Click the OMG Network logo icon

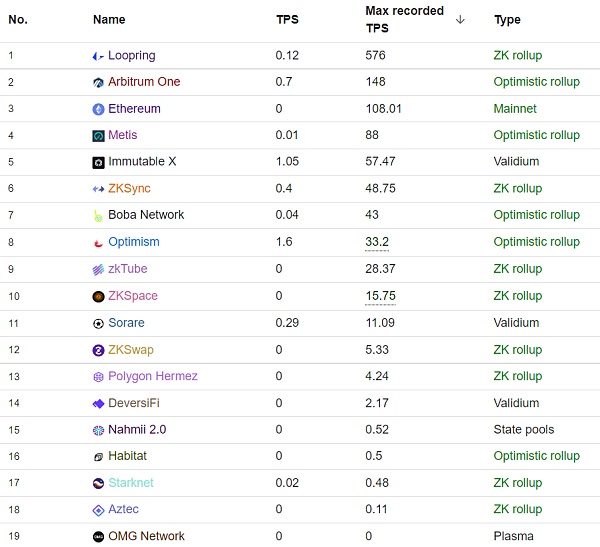[98, 537]
